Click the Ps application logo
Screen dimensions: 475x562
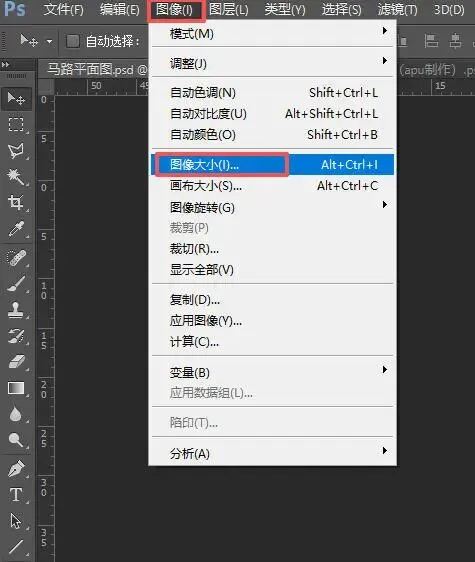[x=14, y=9]
